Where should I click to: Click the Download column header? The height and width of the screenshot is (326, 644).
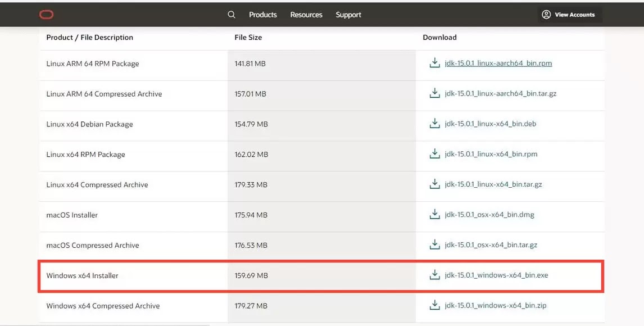tap(439, 37)
